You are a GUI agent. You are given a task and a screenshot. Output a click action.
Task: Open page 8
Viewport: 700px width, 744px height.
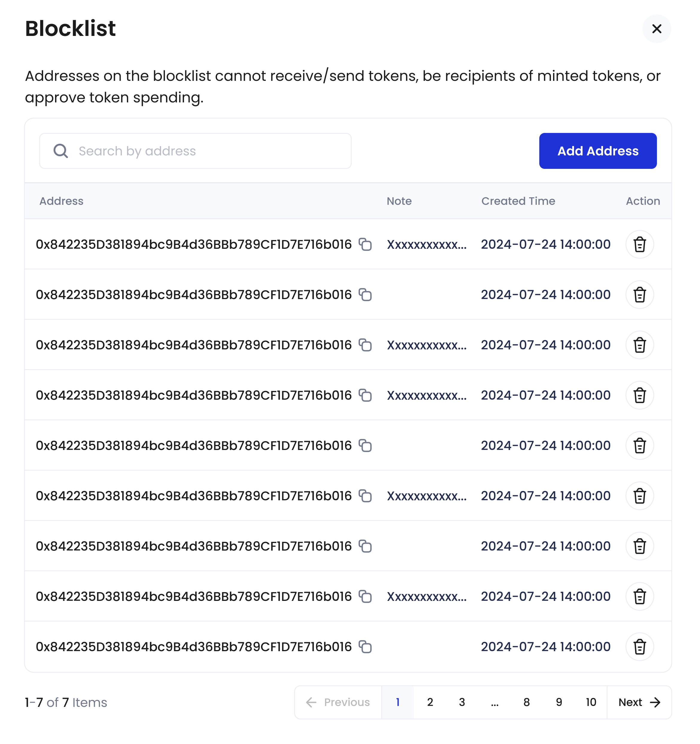(x=526, y=702)
